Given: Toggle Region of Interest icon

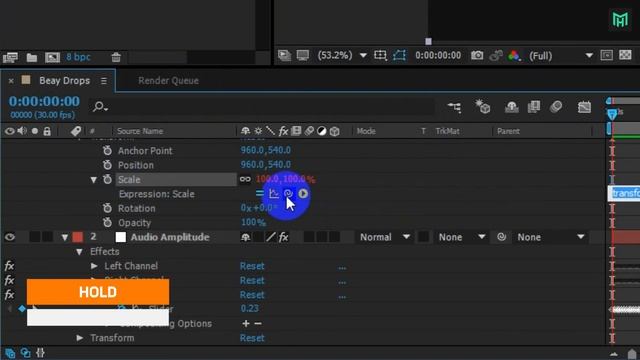Looking at the screenshot, I should [x=607, y=55].
